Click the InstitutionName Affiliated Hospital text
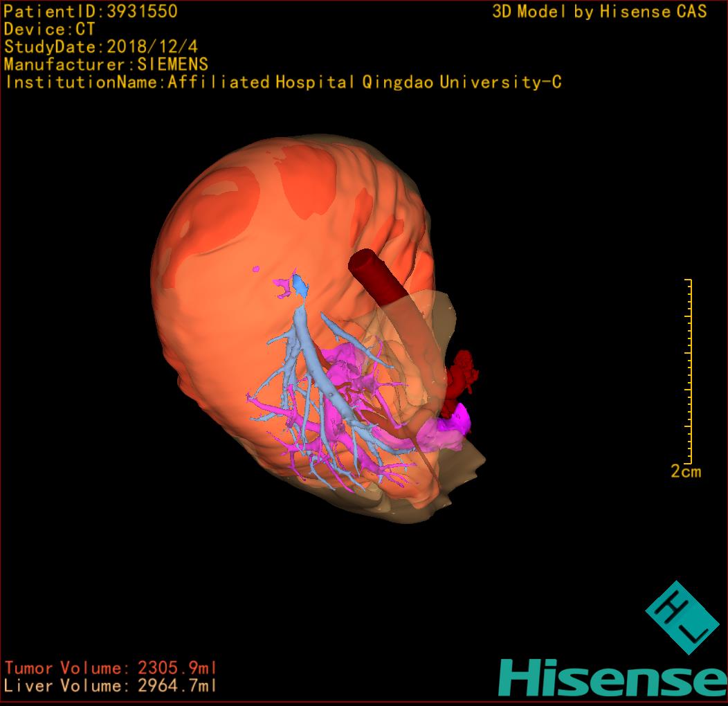The height and width of the screenshot is (706, 728). pyautogui.click(x=283, y=82)
